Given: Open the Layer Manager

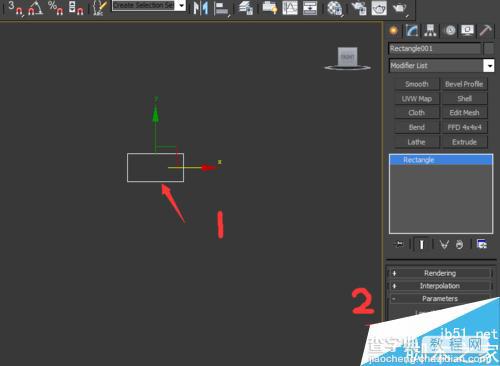Looking at the screenshot, I should (x=246, y=8).
